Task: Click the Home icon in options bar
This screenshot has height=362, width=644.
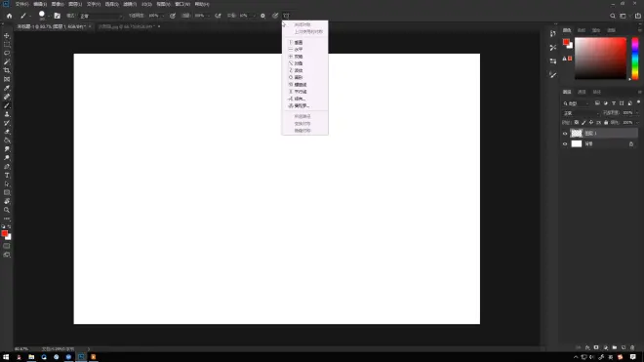Action: (9, 16)
